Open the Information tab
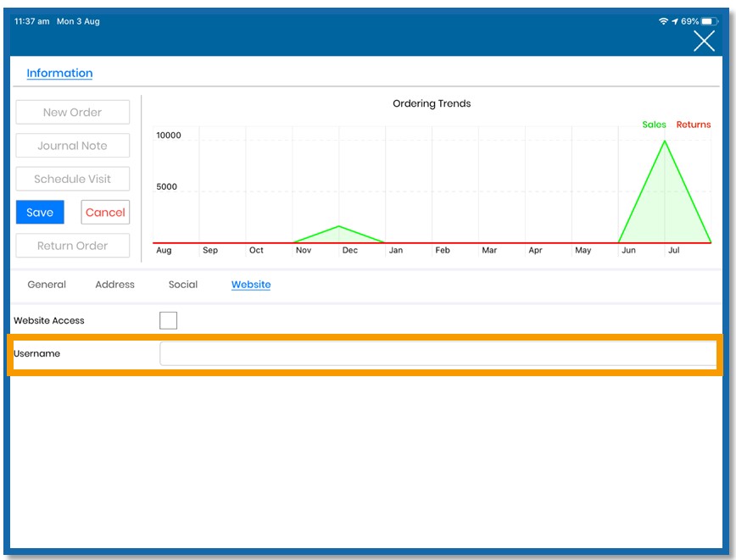 point(59,73)
